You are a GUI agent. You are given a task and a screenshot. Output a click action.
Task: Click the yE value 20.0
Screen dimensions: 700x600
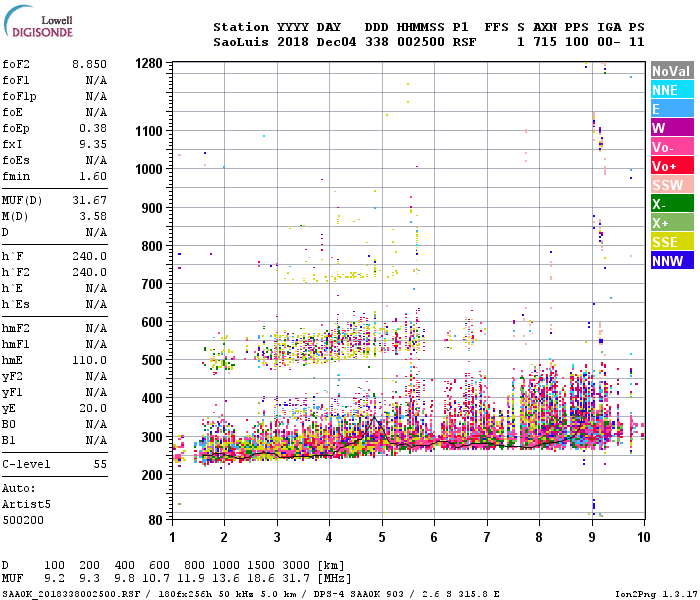[93, 408]
